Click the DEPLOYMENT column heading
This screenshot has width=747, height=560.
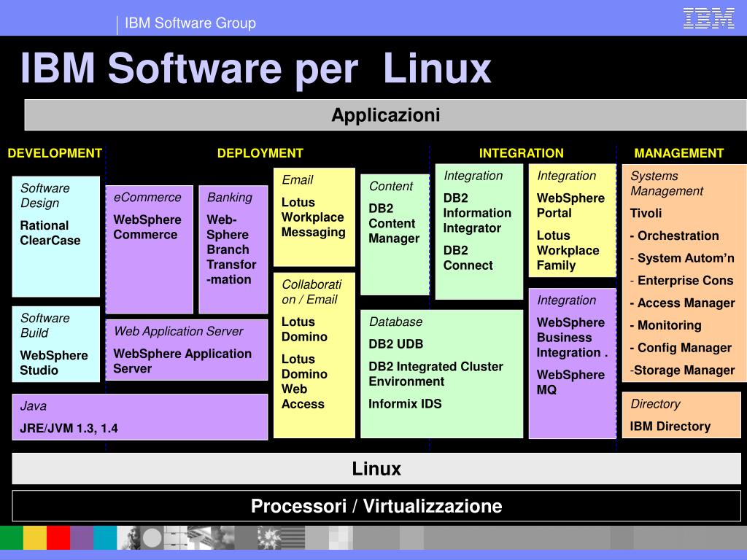[x=260, y=153]
